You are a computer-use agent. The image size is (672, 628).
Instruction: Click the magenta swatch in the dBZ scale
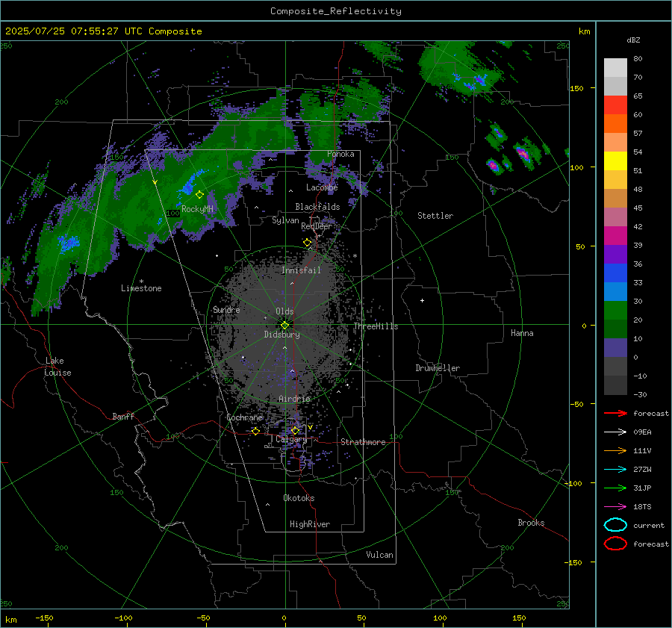[615, 236]
